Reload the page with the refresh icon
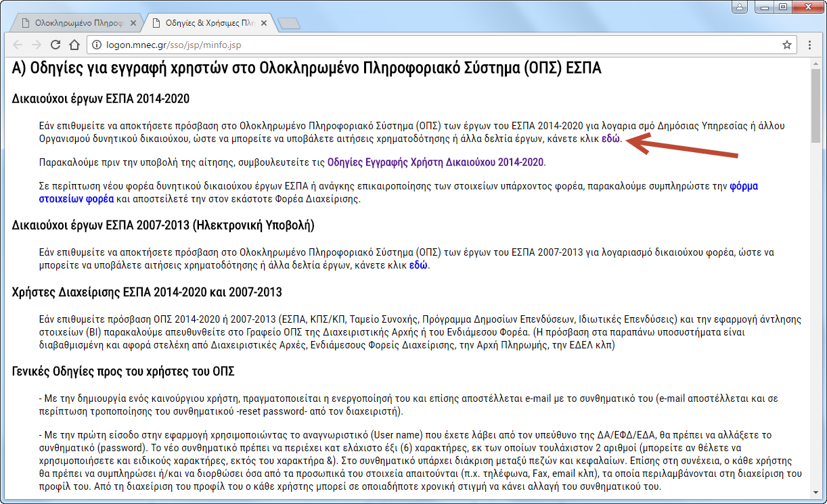Image resolution: width=827 pixels, height=504 pixels. point(55,45)
